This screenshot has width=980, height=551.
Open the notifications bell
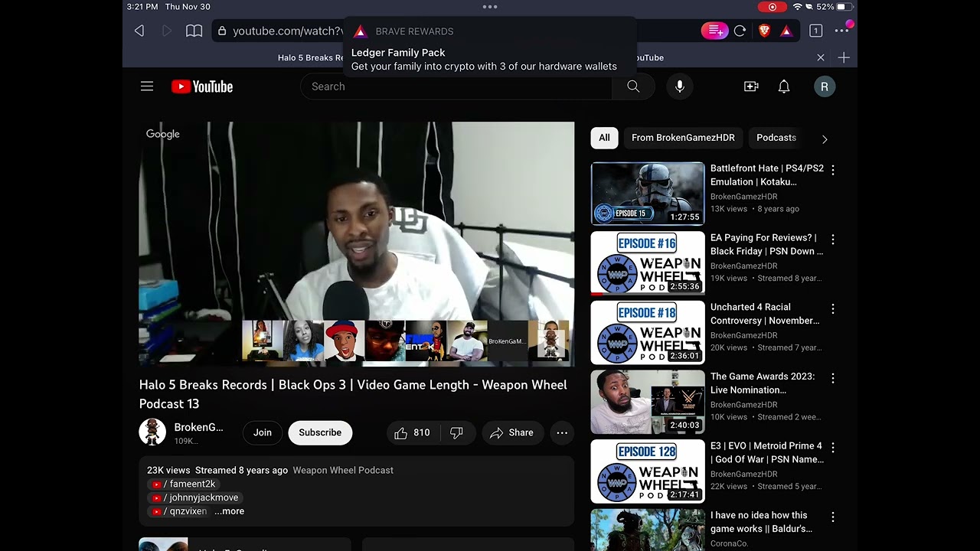(784, 86)
